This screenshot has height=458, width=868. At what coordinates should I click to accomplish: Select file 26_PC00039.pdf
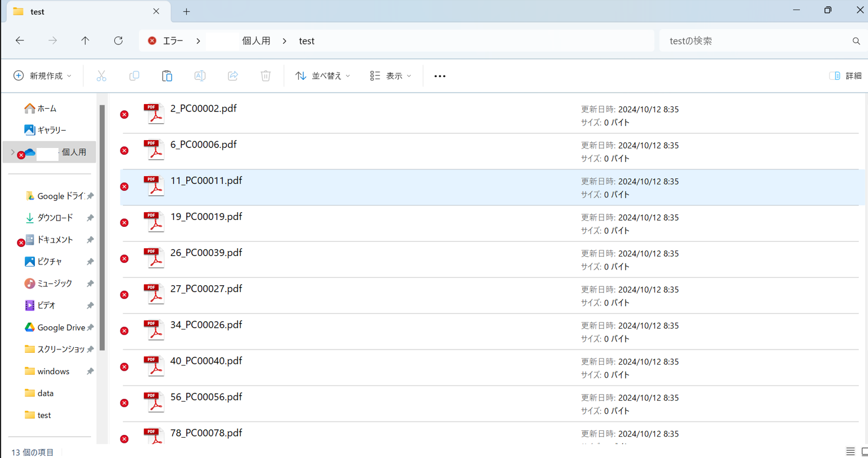pyautogui.click(x=489, y=259)
